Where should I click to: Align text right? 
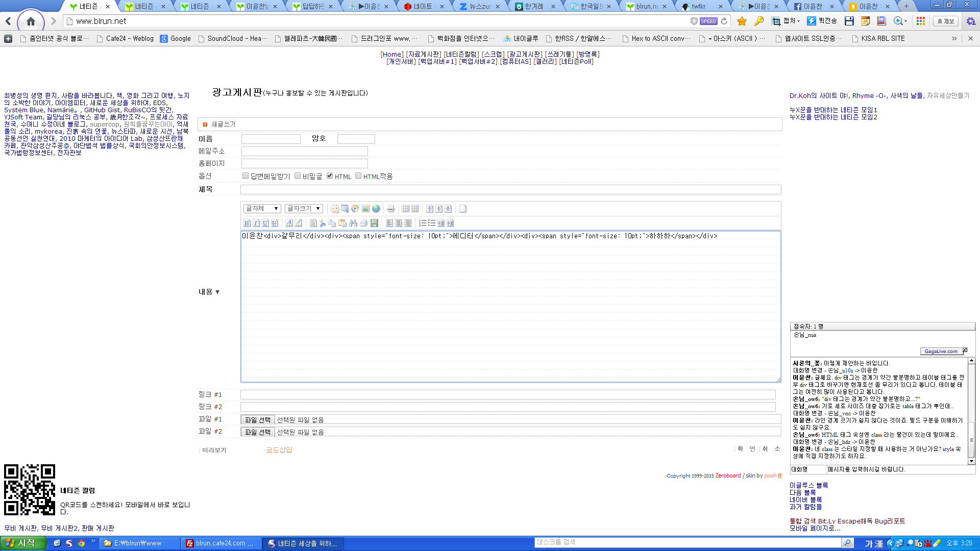[x=408, y=223]
